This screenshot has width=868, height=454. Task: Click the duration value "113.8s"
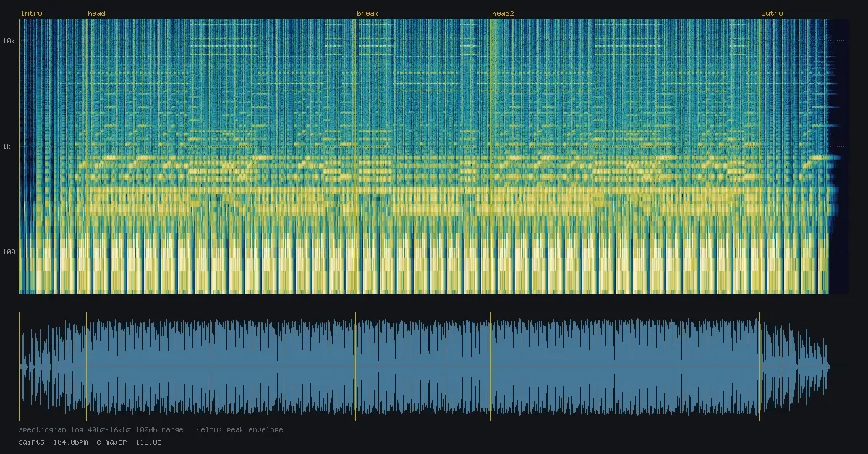(149, 442)
